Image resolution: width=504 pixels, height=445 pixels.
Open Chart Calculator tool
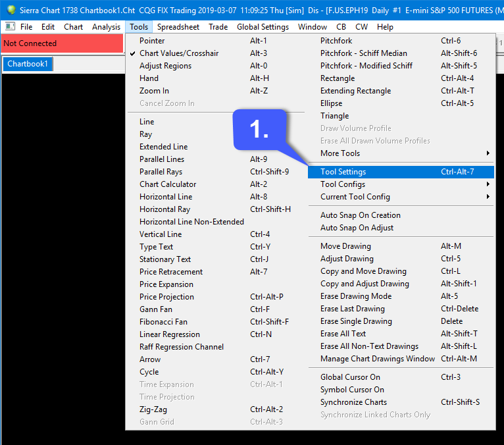pyautogui.click(x=214, y=184)
